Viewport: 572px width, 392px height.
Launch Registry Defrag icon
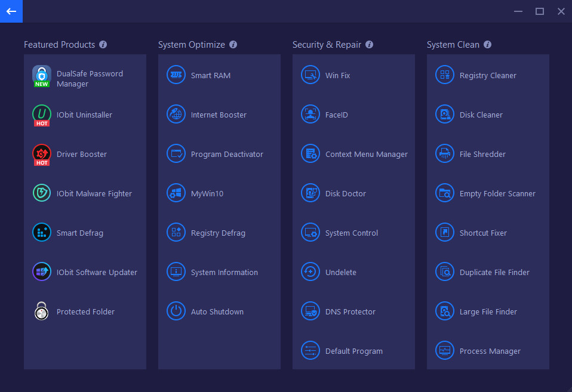(176, 232)
